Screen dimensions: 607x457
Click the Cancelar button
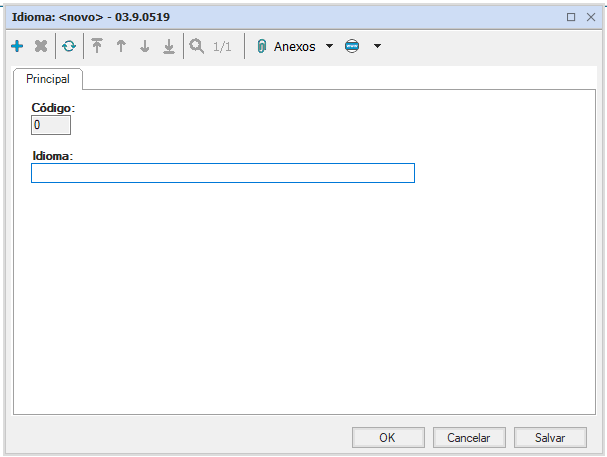pos(468,437)
